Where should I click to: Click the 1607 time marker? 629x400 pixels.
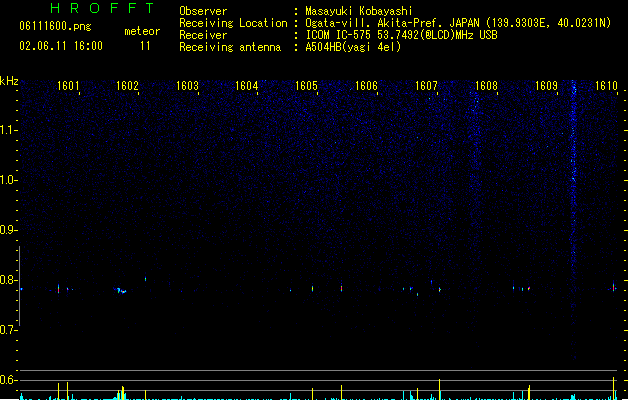pyautogui.click(x=426, y=86)
